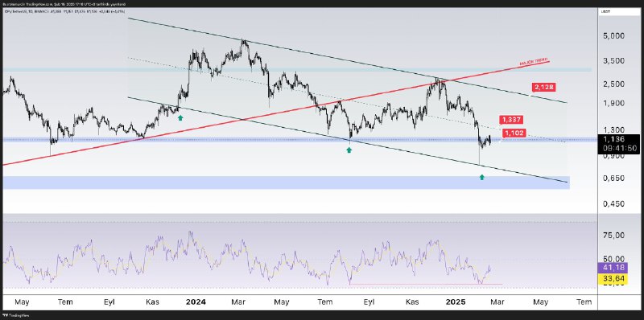Screen dimensions: 644x320
Task: Click the 3,500 price axis value
Action: click(x=613, y=60)
